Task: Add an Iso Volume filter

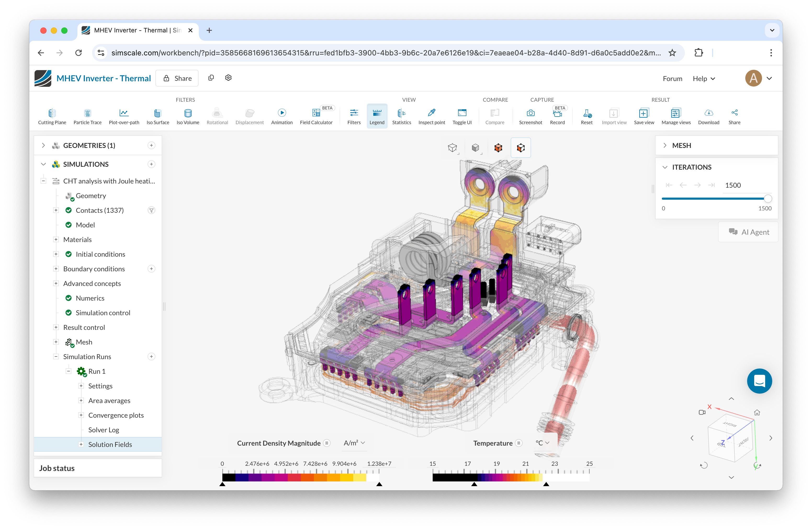Action: coord(188,117)
